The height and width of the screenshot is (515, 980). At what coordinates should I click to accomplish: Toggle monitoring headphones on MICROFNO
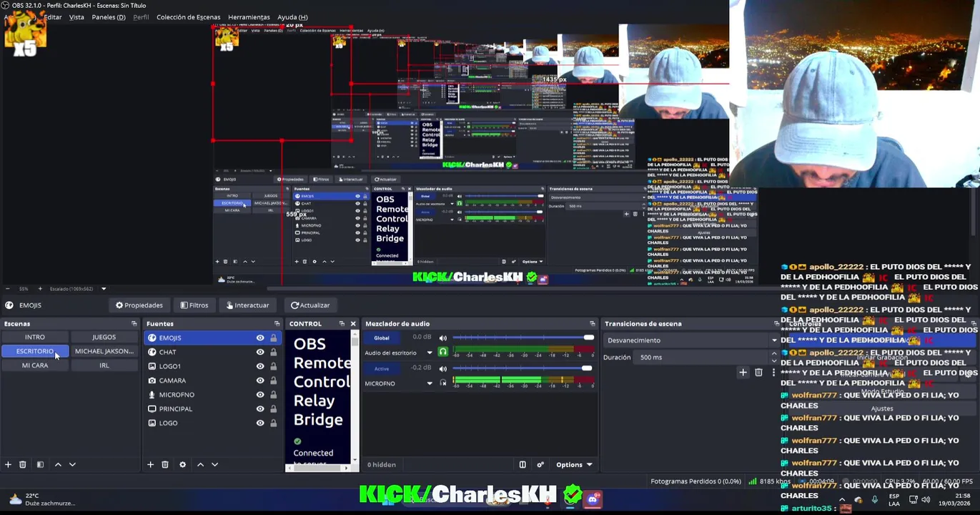[442, 383]
